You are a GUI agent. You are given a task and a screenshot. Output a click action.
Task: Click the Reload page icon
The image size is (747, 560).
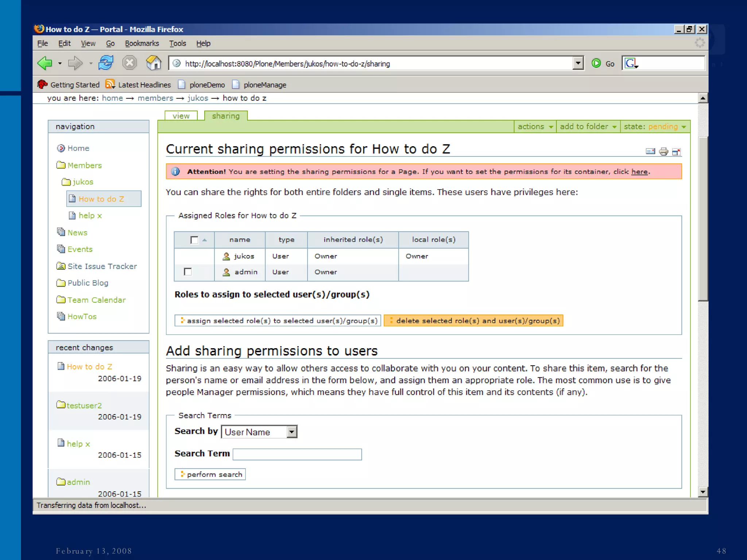pos(106,63)
